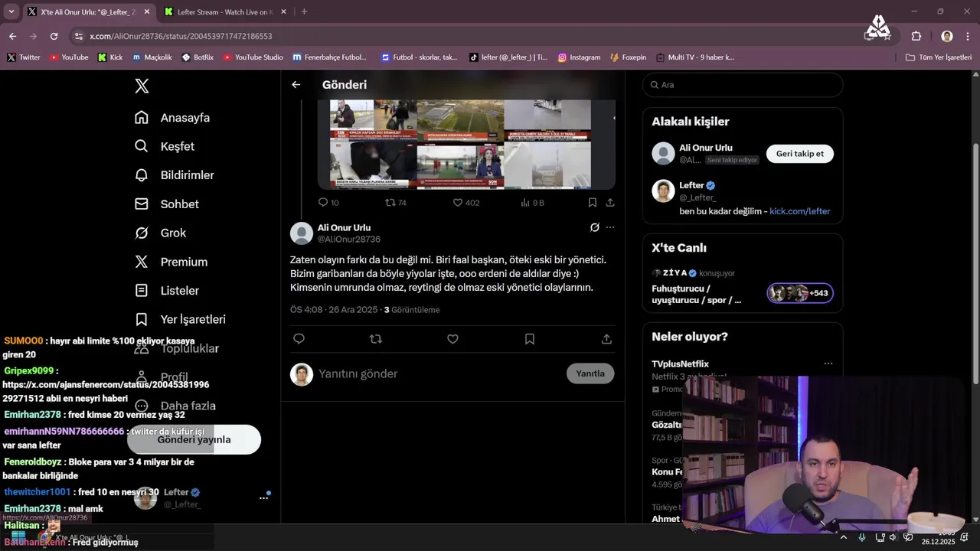Click site info icon in address bar
The height and width of the screenshot is (551, 980).
click(78, 36)
